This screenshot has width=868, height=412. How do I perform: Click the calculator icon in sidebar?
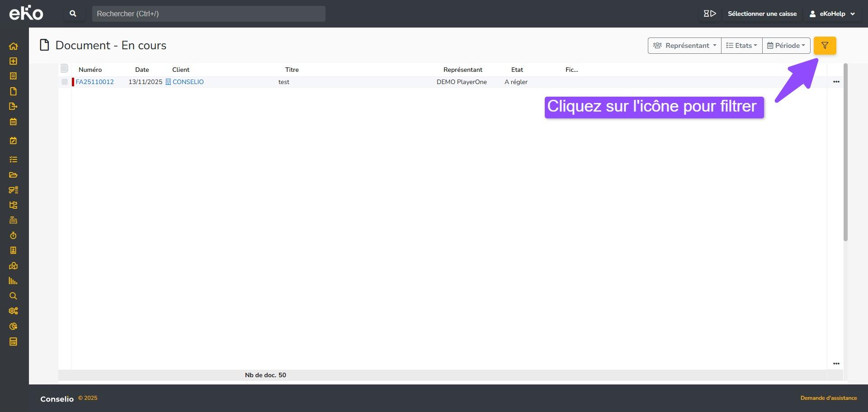[13, 342]
